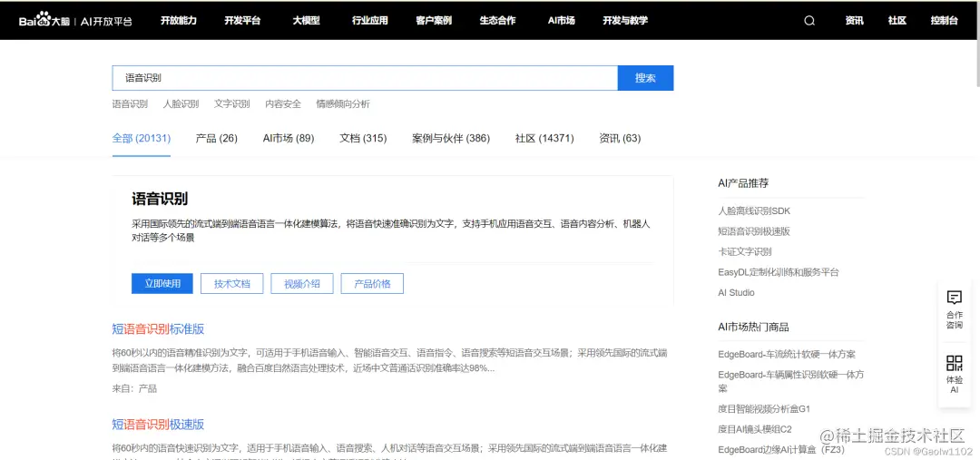Open the 生态合作 menu
The width and height of the screenshot is (980, 460).
(x=497, y=21)
